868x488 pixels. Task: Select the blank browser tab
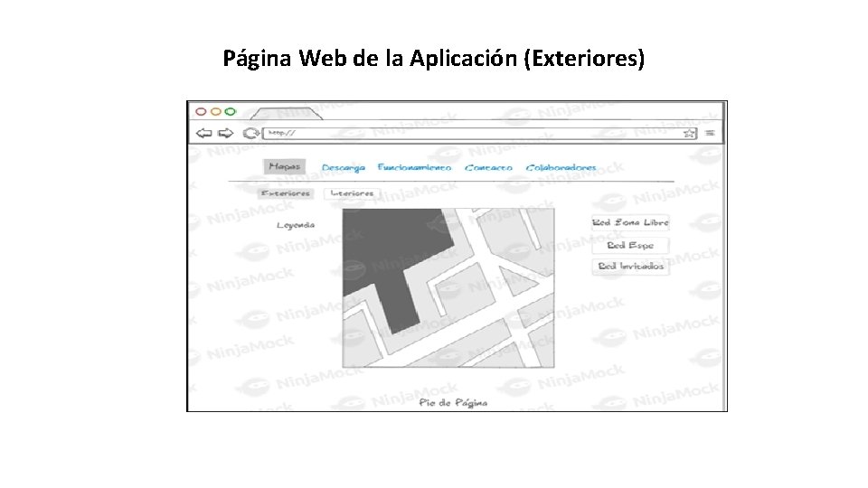pos(286,114)
